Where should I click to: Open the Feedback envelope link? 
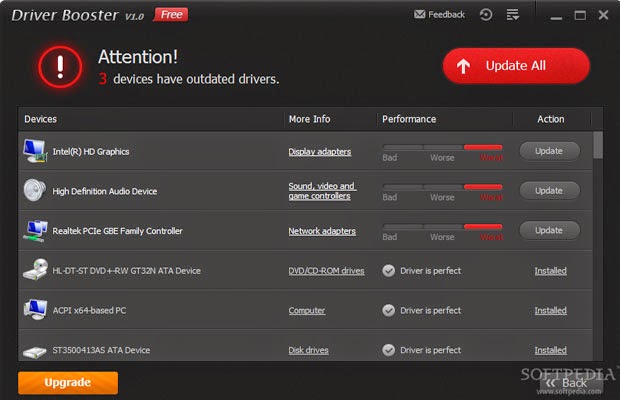(x=439, y=15)
